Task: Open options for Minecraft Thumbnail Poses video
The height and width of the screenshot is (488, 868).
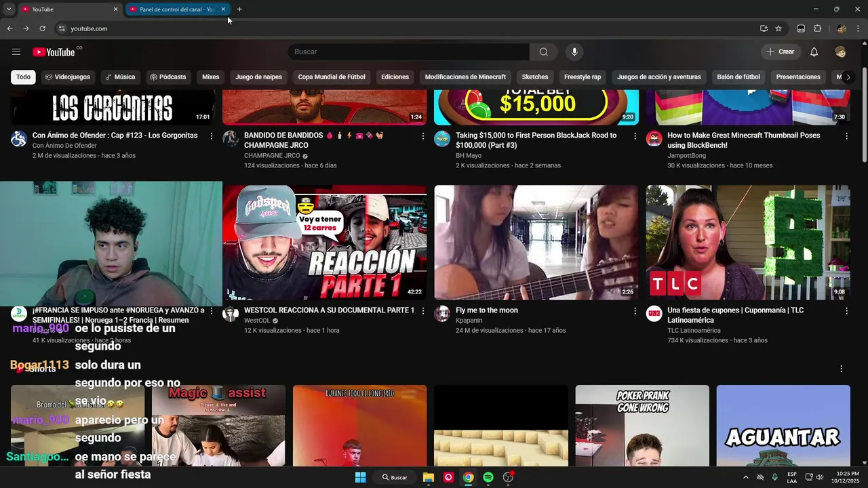Action: [846, 136]
